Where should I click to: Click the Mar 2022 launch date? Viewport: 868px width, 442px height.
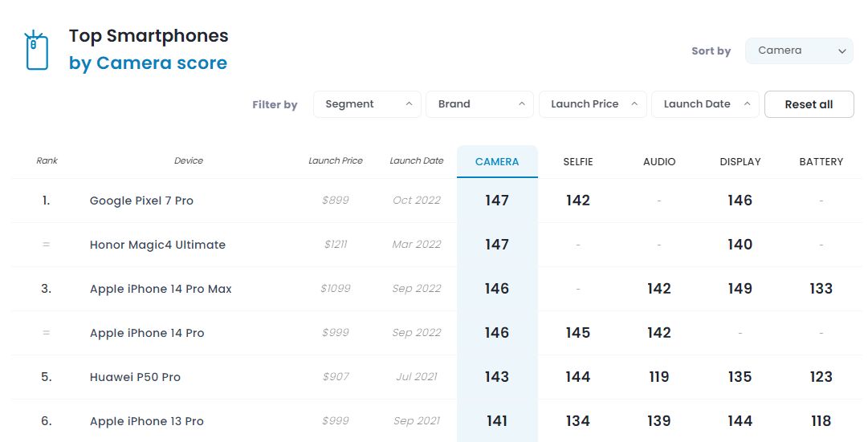pos(417,245)
